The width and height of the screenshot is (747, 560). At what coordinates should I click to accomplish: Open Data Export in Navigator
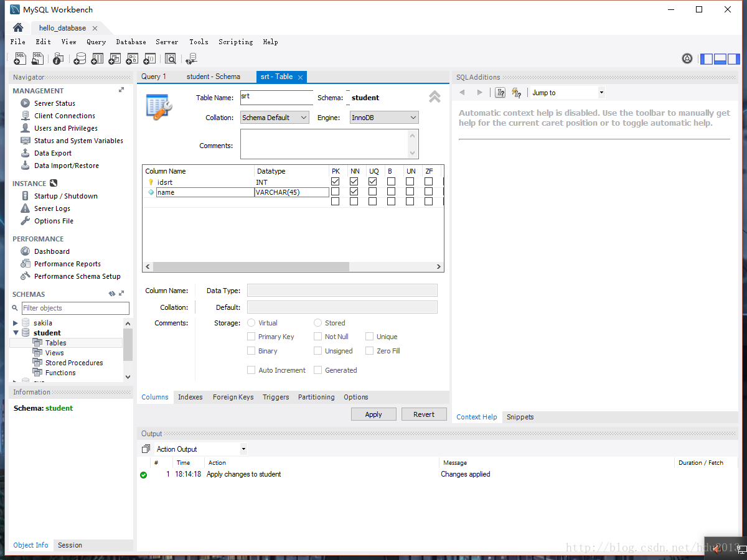53,153
